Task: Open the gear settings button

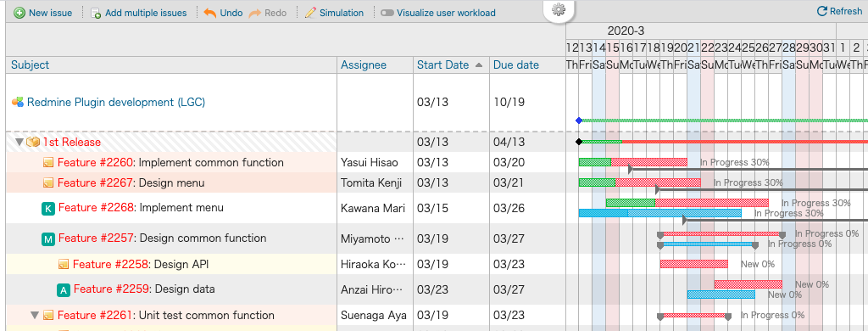Action: pos(559,9)
